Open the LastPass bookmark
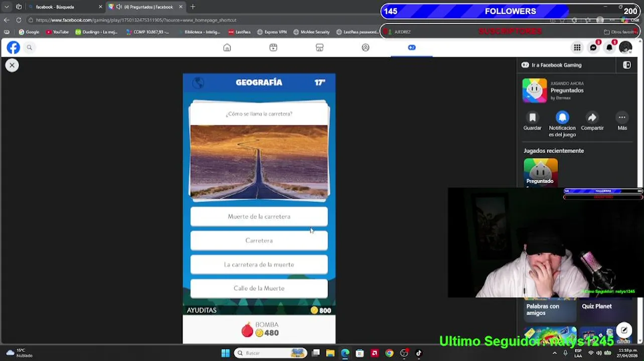Image resolution: width=644 pixels, height=361 pixels. (239, 32)
